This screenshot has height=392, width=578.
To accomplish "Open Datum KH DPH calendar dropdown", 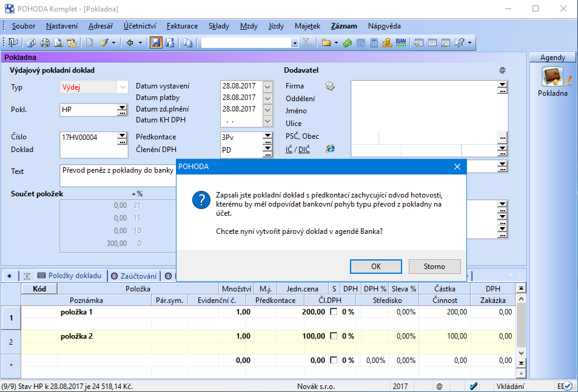I will coord(267,121).
